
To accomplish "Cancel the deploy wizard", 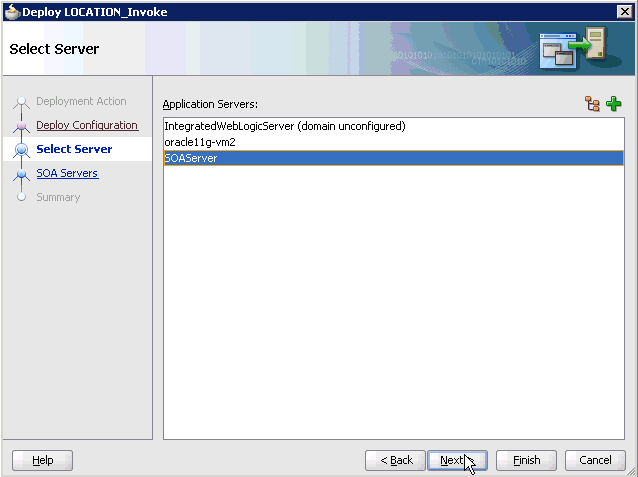I will 595,460.
